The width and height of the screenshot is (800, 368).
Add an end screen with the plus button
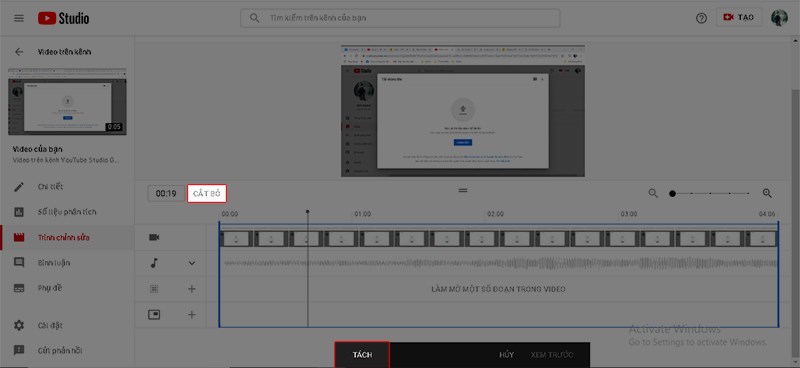coord(192,315)
